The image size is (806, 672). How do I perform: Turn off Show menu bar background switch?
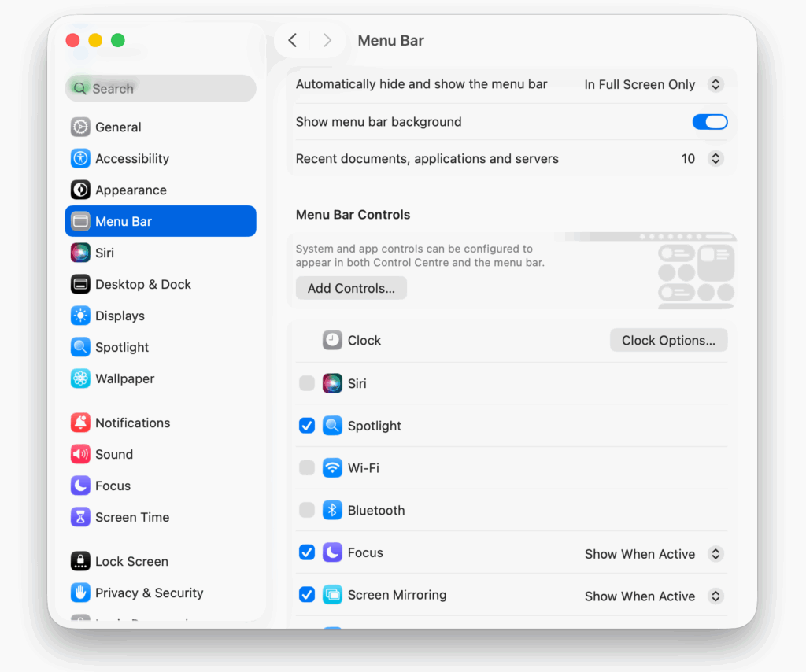click(x=710, y=122)
